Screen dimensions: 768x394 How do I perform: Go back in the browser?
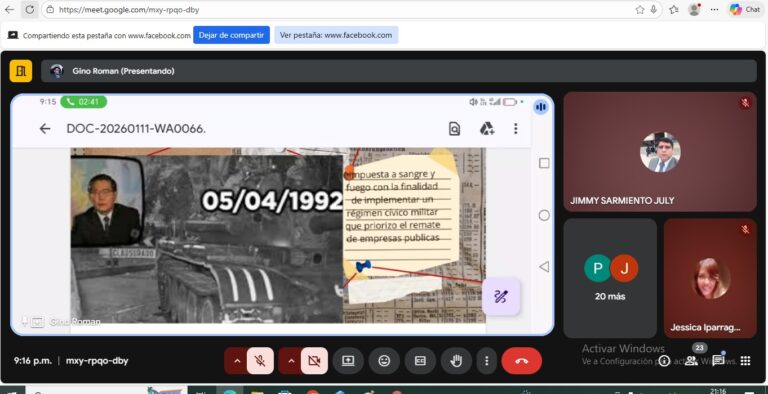point(9,10)
